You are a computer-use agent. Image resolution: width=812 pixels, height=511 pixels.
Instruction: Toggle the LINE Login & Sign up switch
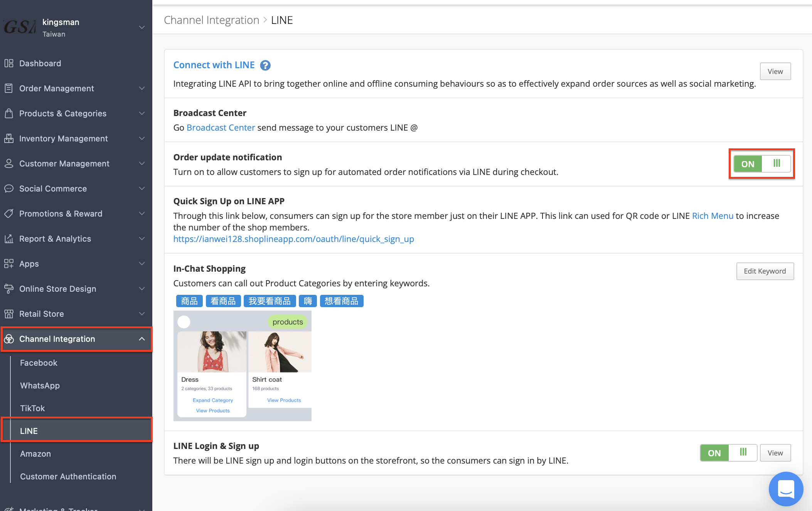pos(728,453)
